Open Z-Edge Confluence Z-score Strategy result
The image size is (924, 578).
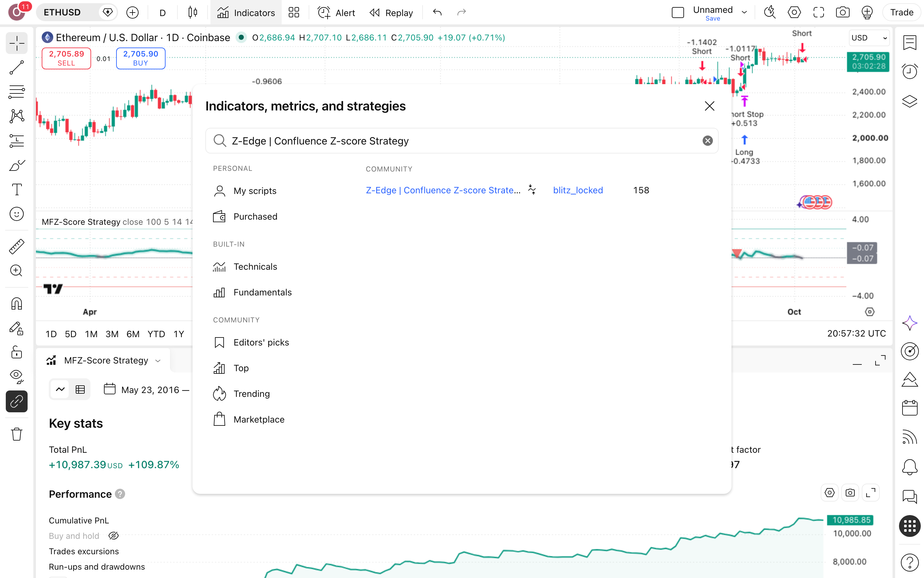tap(443, 190)
